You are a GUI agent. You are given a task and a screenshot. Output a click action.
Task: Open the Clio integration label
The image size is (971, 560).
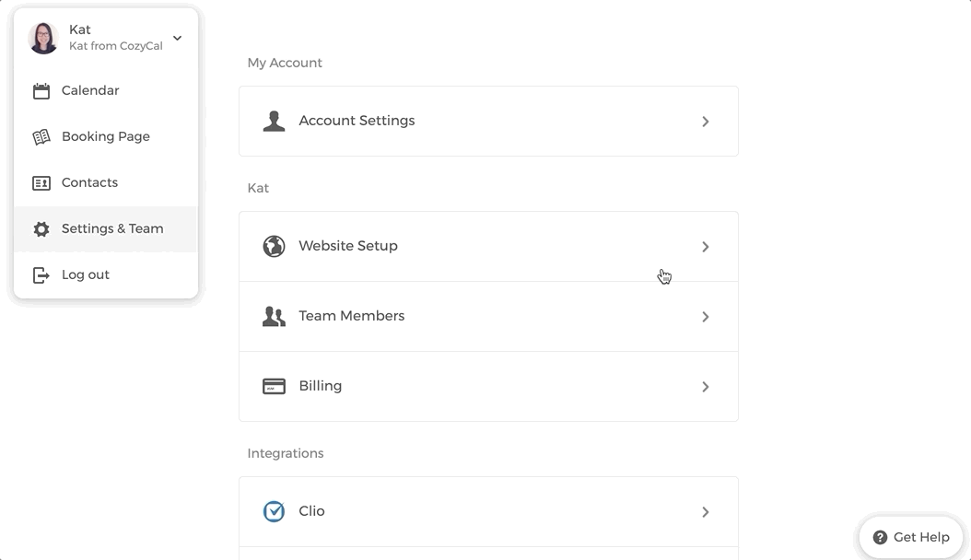[x=311, y=512]
